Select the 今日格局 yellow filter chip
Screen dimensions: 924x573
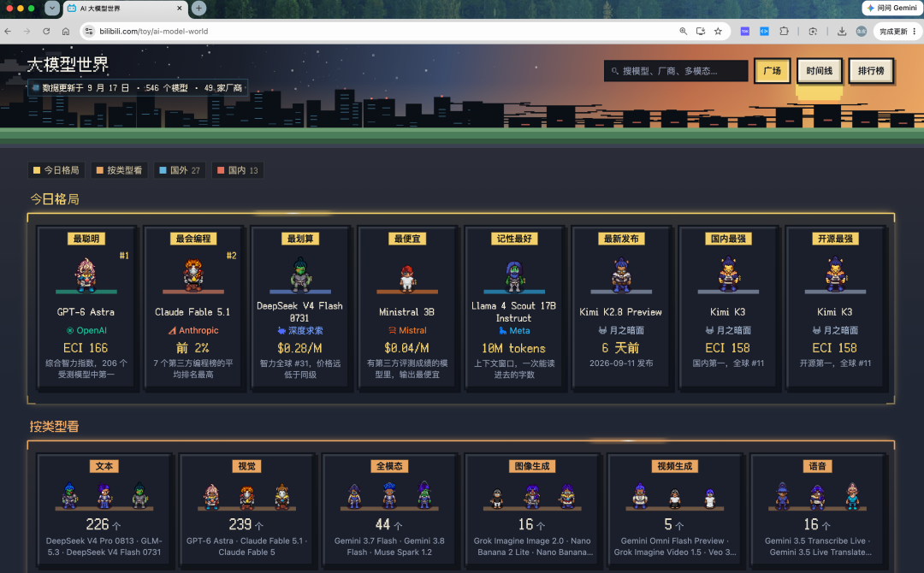click(x=56, y=170)
